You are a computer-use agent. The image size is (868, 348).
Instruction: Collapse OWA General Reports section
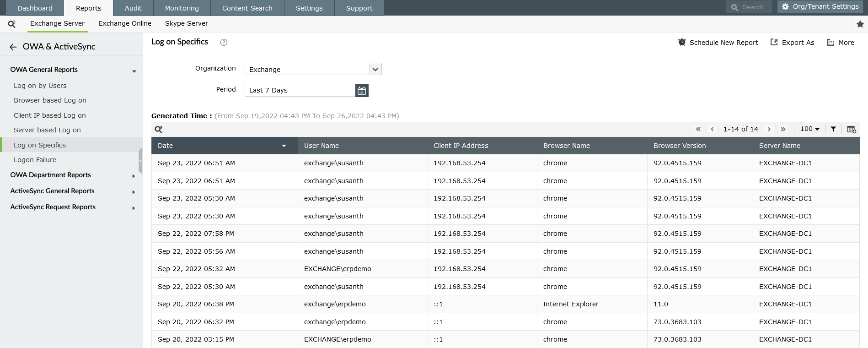click(x=134, y=71)
